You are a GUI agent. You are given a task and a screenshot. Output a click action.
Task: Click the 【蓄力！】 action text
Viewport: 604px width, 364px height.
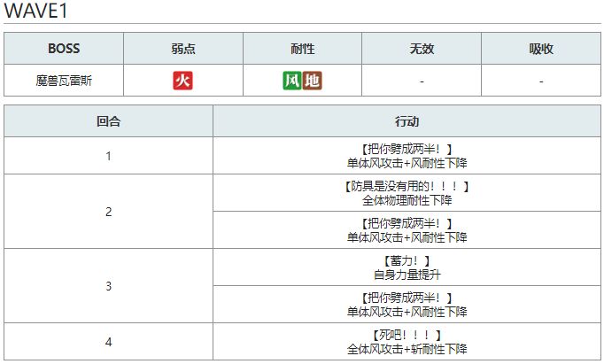[x=407, y=260]
